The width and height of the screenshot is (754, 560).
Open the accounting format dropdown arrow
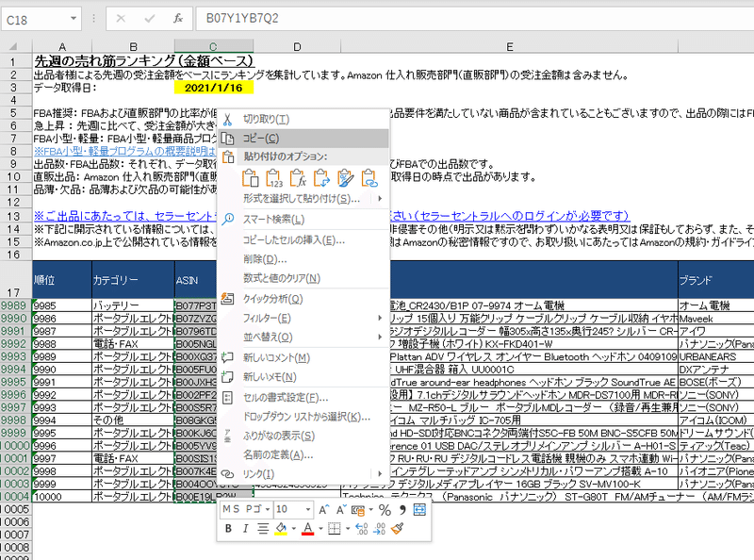[370, 510]
